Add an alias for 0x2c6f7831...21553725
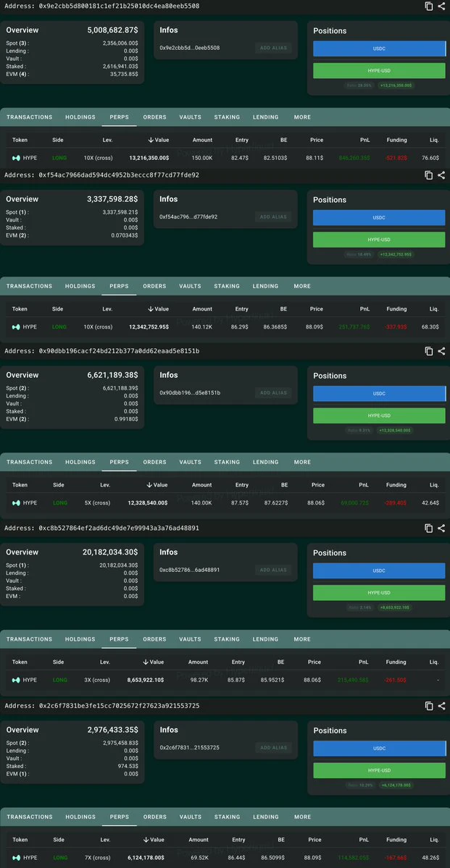Screen dimensions: 450x868 pyautogui.click(x=273, y=748)
